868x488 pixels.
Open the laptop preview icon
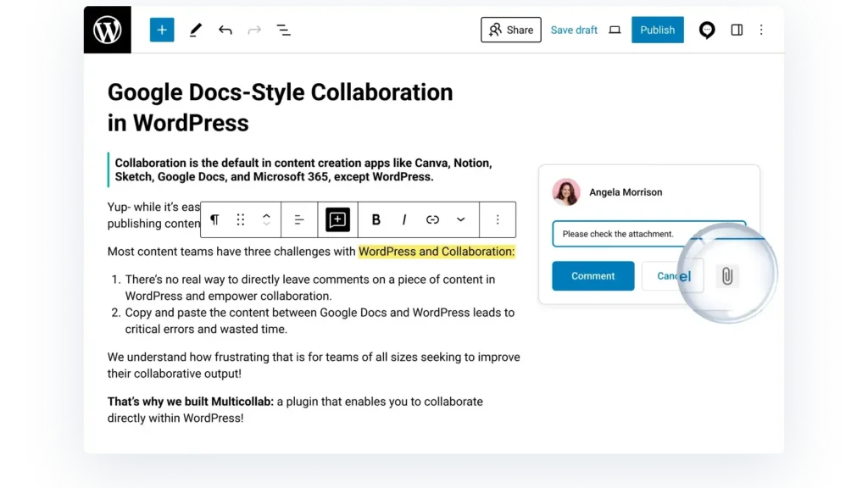click(615, 30)
